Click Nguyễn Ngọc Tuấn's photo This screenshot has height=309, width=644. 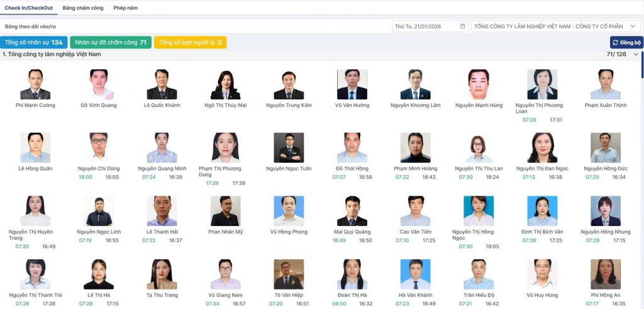coord(289,147)
